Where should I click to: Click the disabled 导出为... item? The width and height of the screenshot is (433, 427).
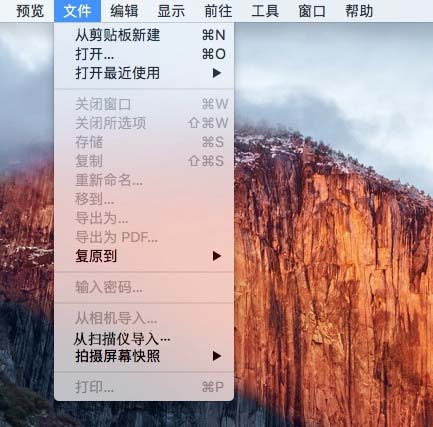pyautogui.click(x=144, y=218)
